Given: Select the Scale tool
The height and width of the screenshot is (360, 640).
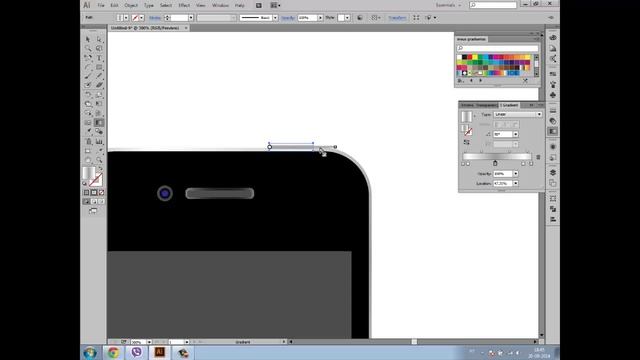Looking at the screenshot, I should pos(99,95).
